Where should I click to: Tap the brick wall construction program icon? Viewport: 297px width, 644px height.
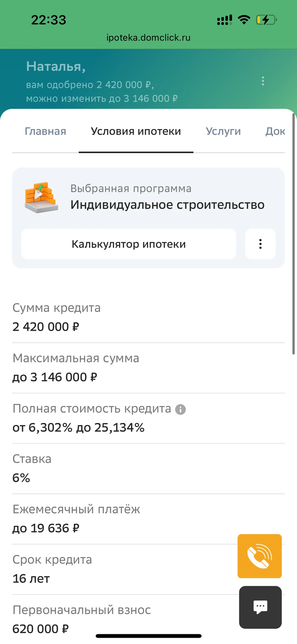41,197
